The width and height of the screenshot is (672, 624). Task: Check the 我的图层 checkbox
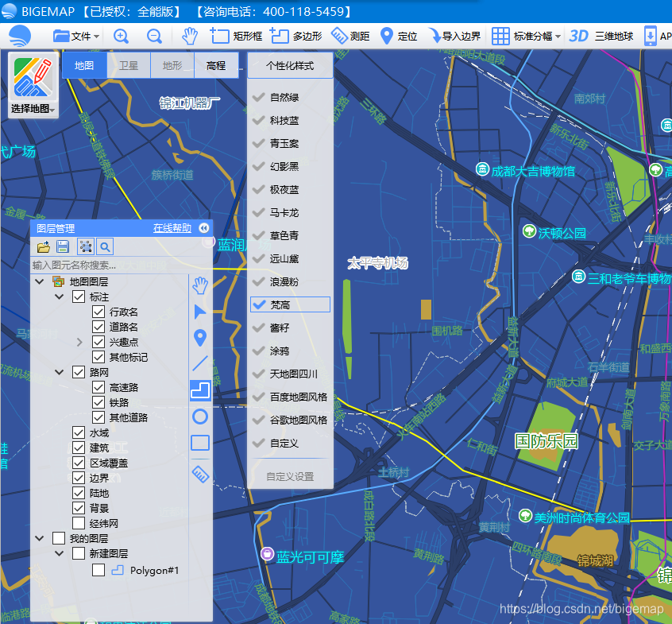point(59,538)
